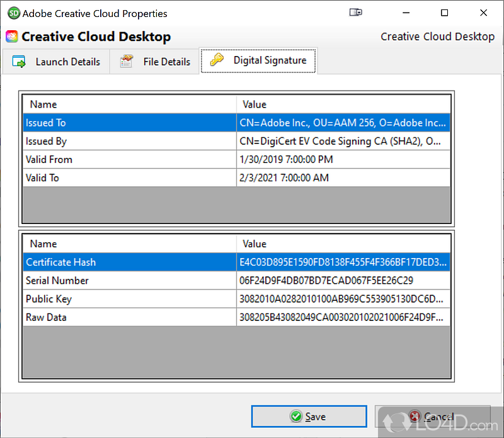The width and height of the screenshot is (504, 438).
Task: Click the File Details notepad icon
Action: point(127,61)
